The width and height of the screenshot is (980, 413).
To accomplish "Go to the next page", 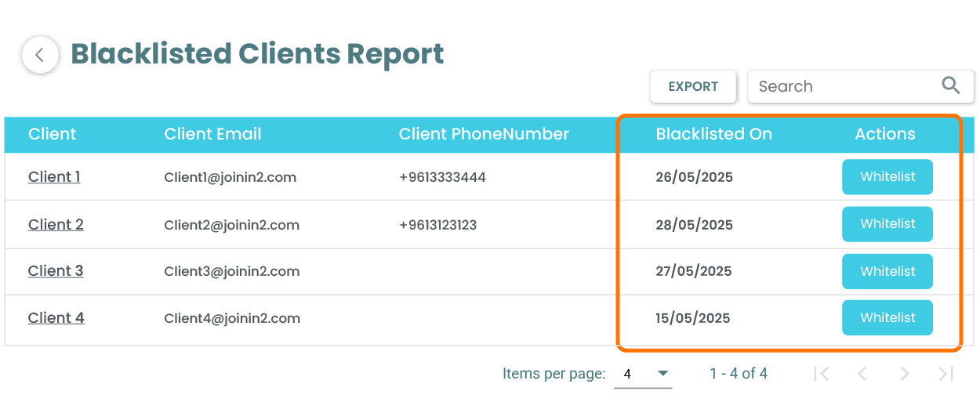I will point(904,374).
